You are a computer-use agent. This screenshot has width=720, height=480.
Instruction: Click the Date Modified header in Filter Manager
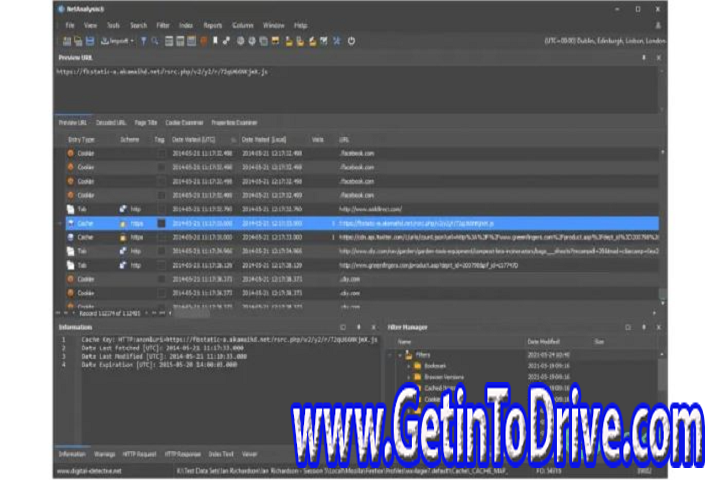click(x=543, y=342)
